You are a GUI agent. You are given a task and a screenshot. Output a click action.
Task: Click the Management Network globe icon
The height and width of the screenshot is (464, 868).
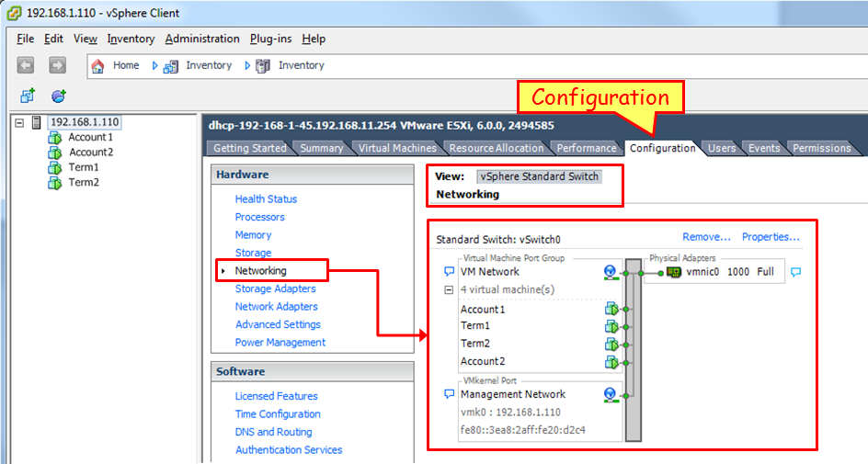(610, 394)
